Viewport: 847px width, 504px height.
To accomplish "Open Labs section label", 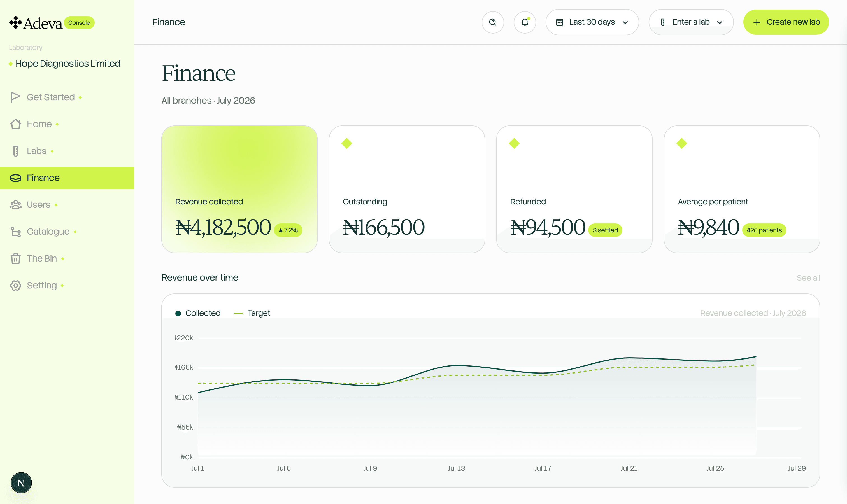I will click(37, 151).
